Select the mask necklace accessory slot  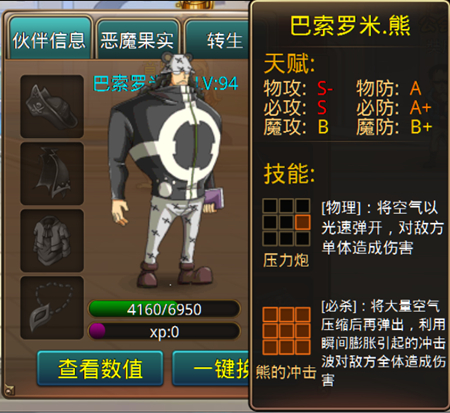52,308
